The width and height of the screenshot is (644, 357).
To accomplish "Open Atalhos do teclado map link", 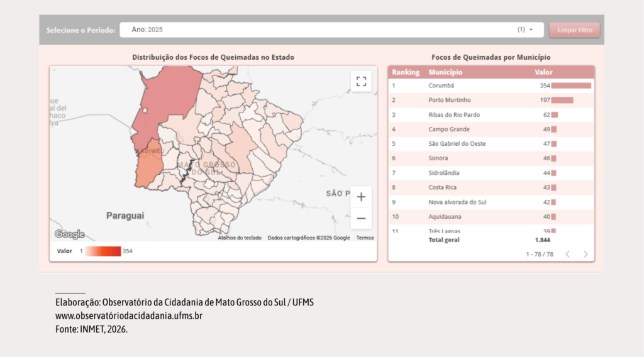I will coord(240,238).
